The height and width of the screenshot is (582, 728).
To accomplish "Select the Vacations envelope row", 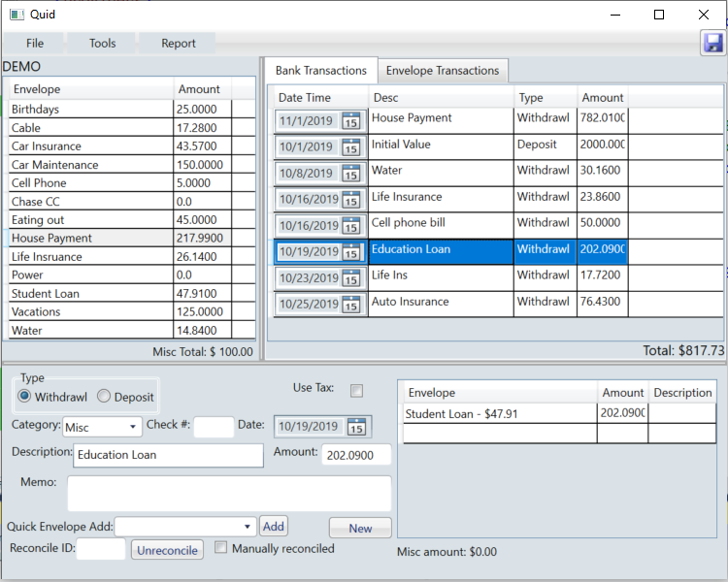I will coord(92,312).
